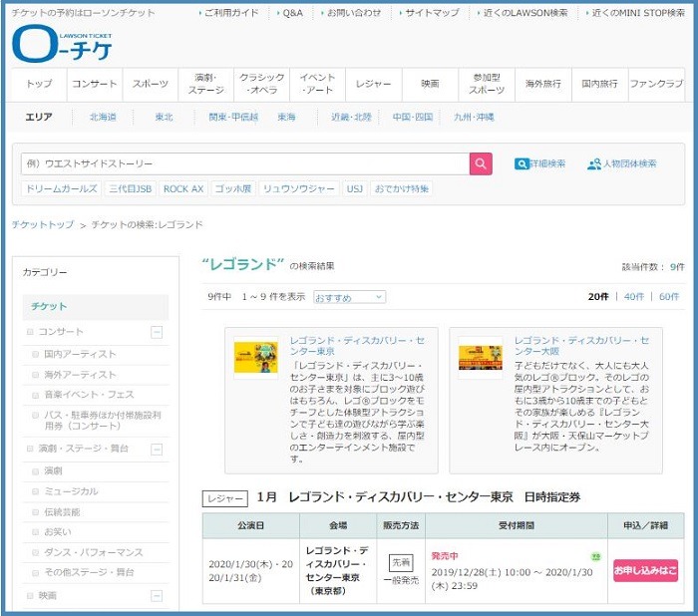Viewport: 698px width, 616px height.
Task: Open the 国内旅行 navigation tab
Action: tap(599, 84)
